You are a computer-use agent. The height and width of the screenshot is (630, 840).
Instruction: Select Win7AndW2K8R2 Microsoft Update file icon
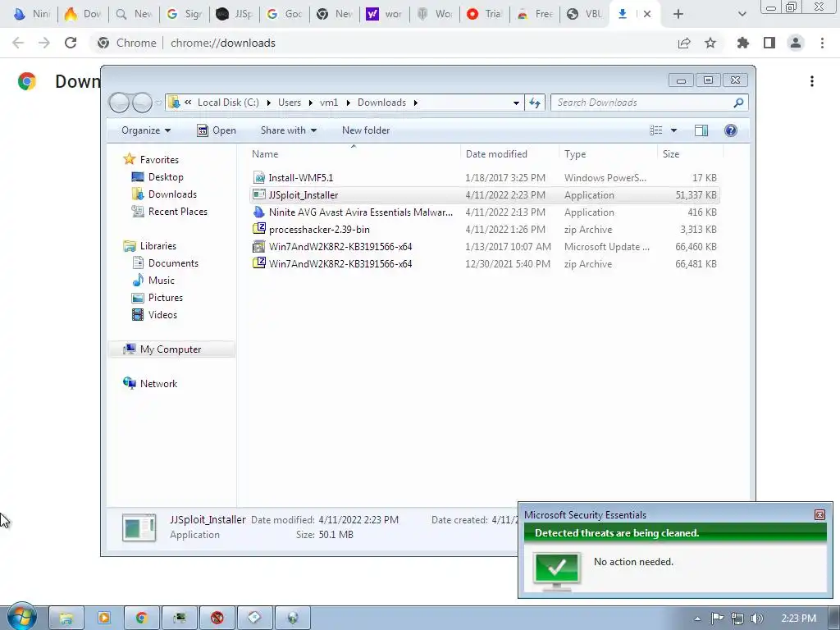pos(258,246)
